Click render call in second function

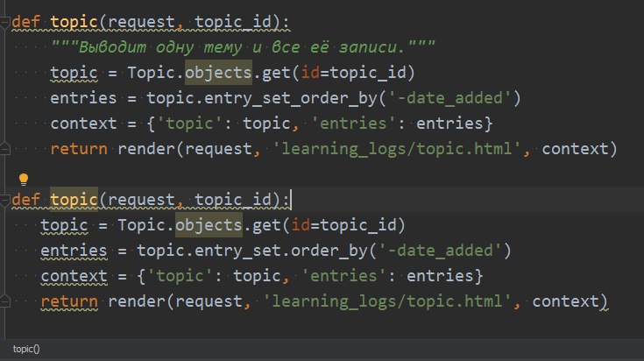(x=137, y=301)
